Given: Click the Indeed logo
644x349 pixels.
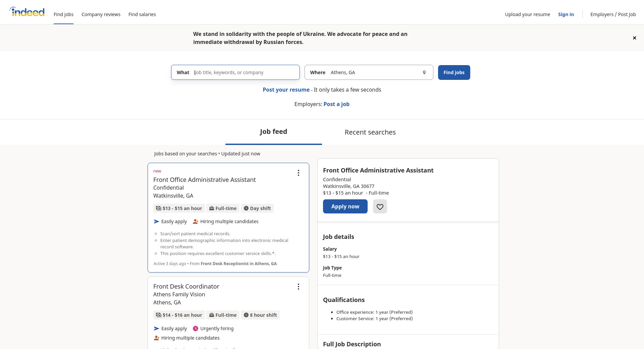Looking at the screenshot, I should coord(27,12).
